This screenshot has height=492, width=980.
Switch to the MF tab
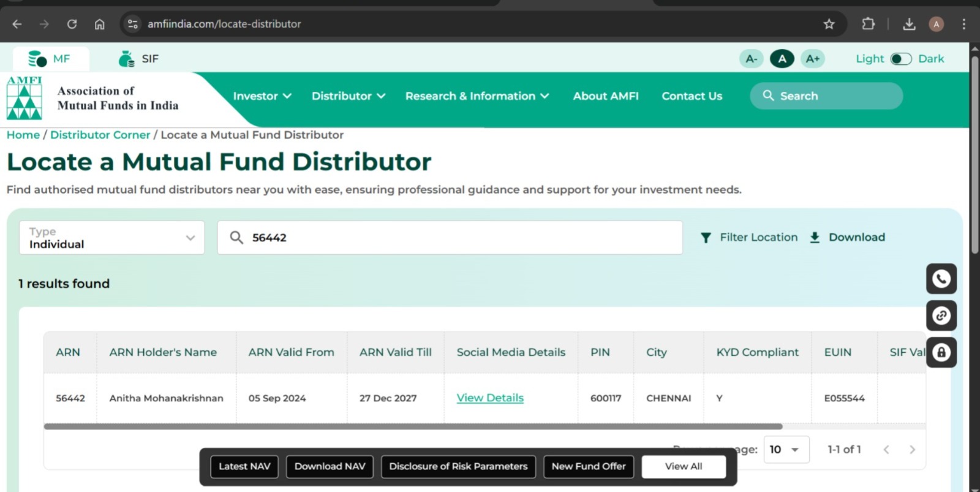(x=51, y=59)
